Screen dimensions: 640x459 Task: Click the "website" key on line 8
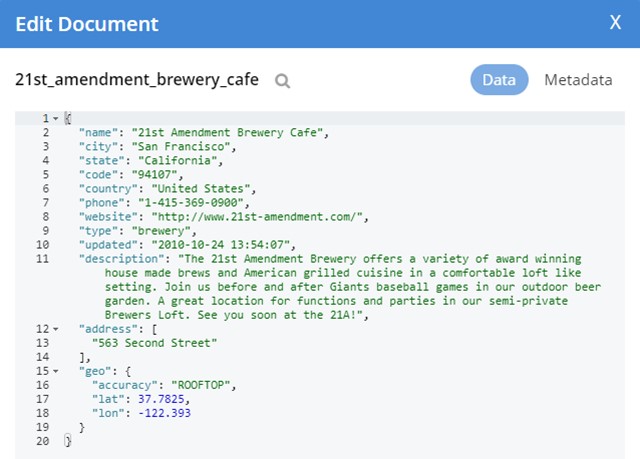(108, 217)
